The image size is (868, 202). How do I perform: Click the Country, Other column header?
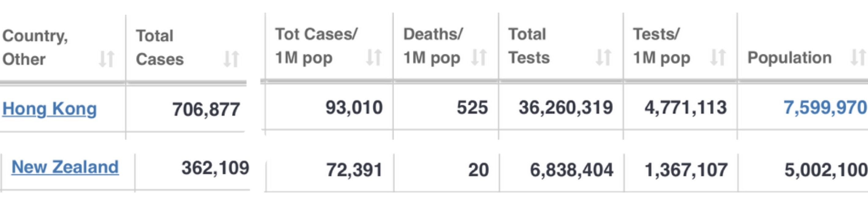coord(35,47)
